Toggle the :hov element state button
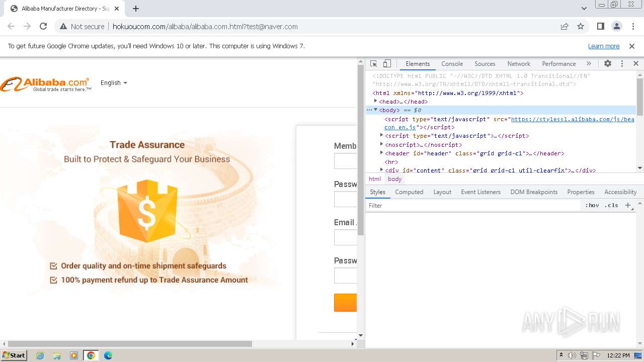The width and height of the screenshot is (644, 362). tap(592, 206)
